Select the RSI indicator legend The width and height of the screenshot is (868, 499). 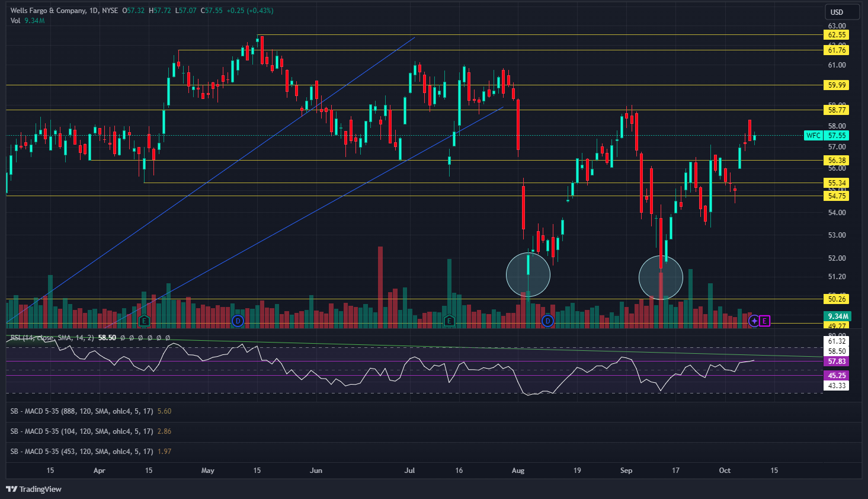coord(52,337)
